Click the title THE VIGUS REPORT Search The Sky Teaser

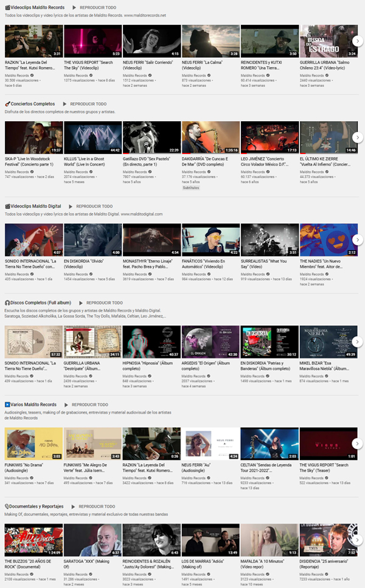tap(324, 467)
